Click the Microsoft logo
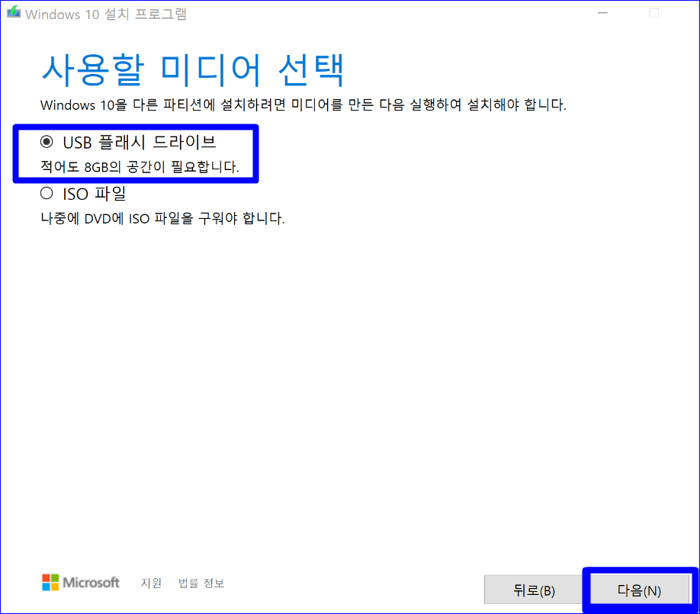 tap(81, 582)
